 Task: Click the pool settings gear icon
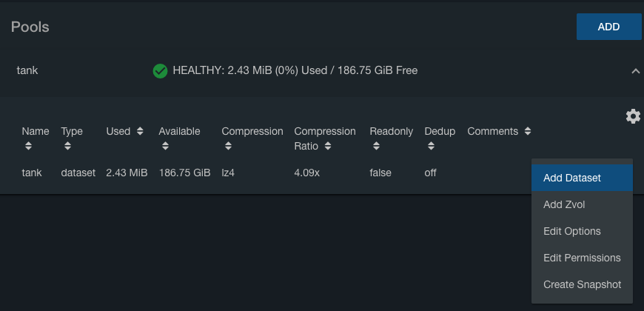(x=633, y=116)
